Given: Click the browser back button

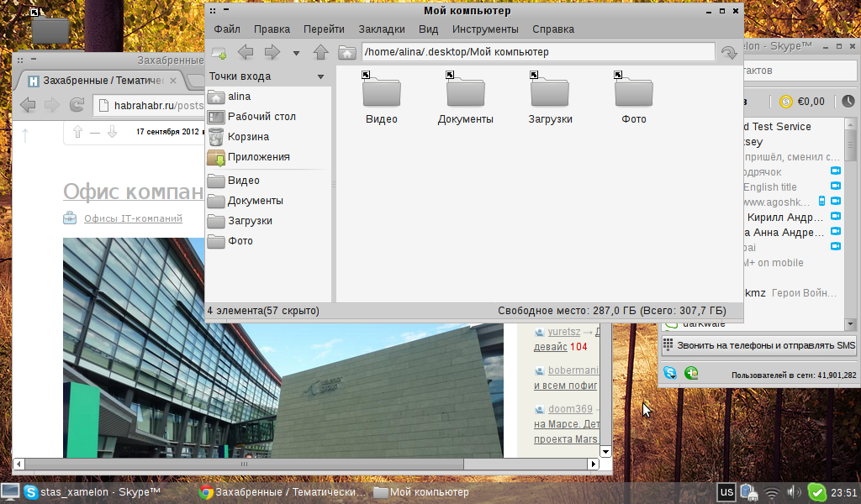Looking at the screenshot, I should pyautogui.click(x=28, y=105).
